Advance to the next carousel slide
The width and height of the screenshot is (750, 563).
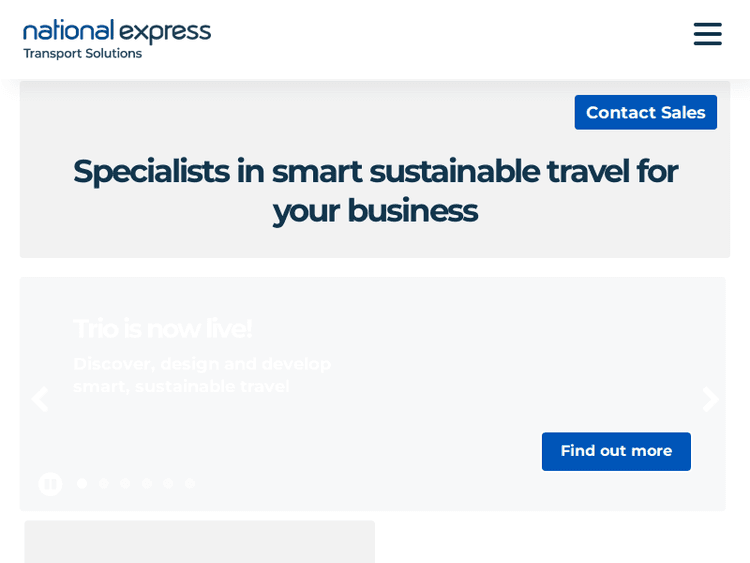click(x=710, y=399)
